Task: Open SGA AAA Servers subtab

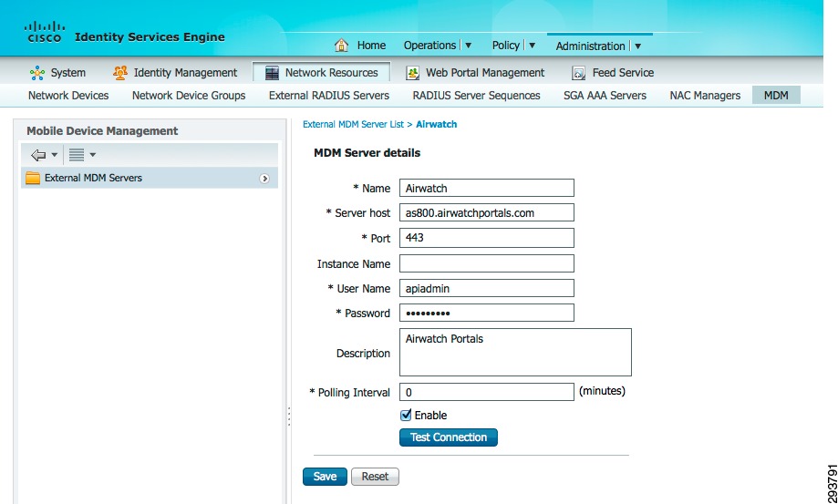Action: tap(605, 96)
